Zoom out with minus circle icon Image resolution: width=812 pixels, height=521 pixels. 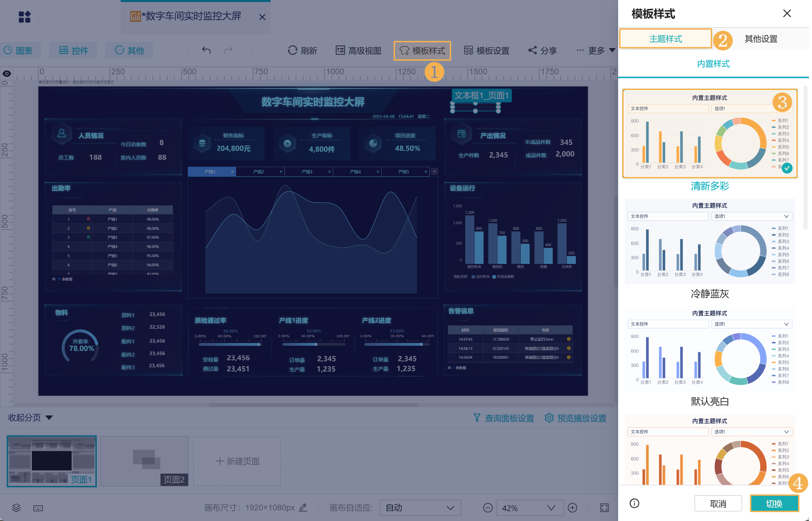click(488, 508)
